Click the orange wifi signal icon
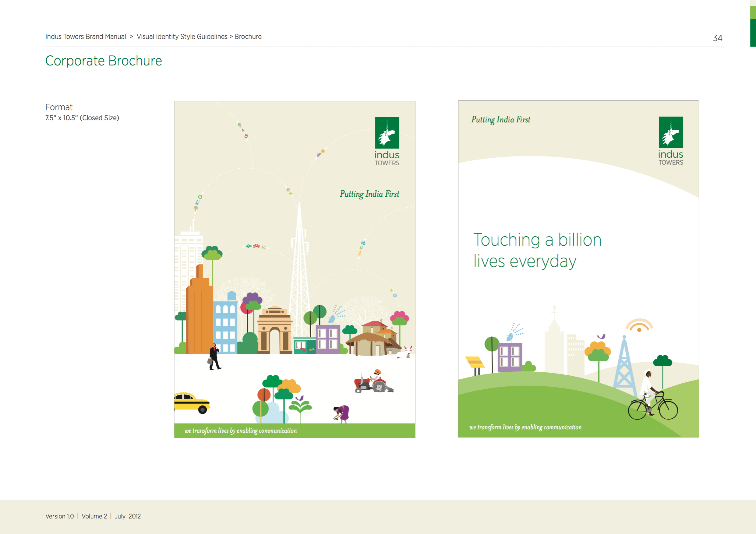 pyautogui.click(x=639, y=325)
